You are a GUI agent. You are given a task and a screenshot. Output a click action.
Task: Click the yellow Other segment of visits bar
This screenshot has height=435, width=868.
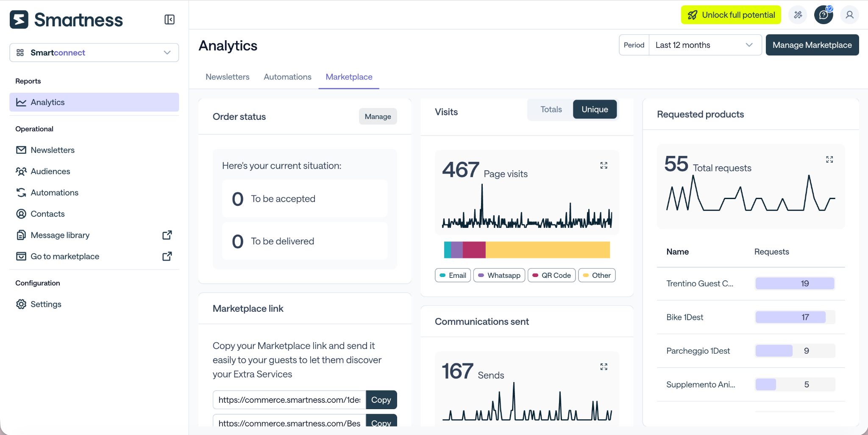[548, 250]
